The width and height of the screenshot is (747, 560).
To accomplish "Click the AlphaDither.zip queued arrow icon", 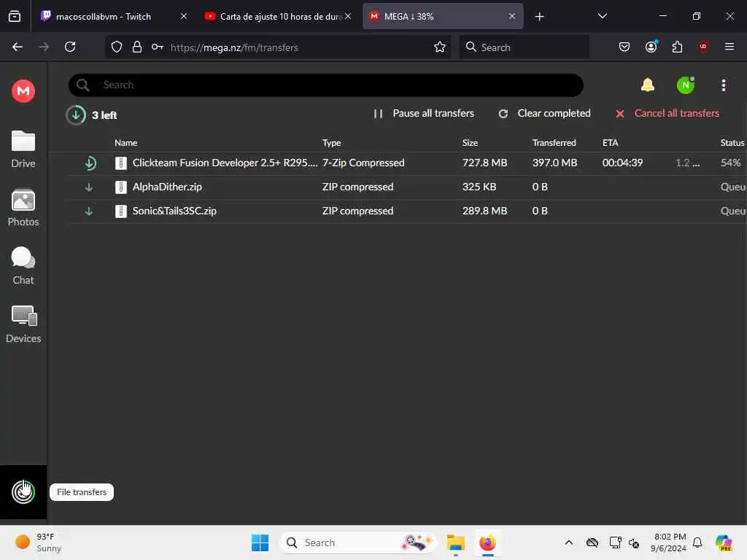I will pos(88,187).
